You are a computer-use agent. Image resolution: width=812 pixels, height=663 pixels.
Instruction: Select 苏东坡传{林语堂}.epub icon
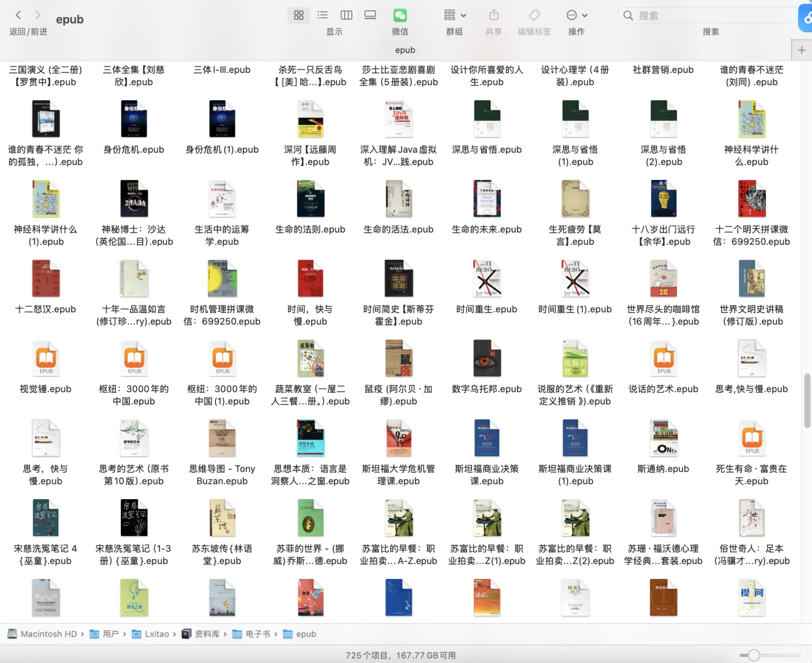click(x=222, y=518)
